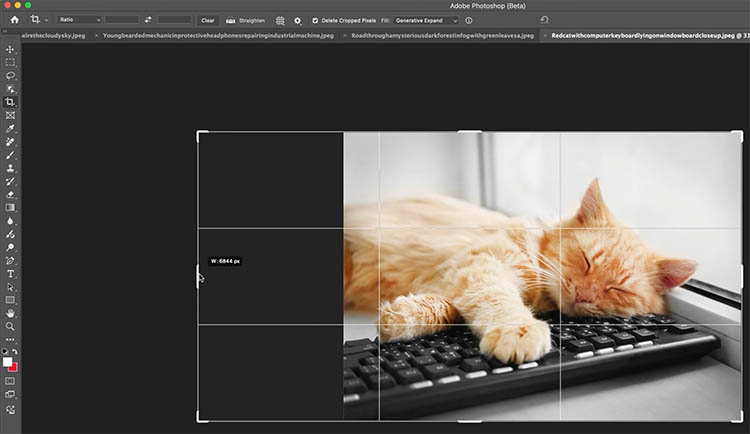Click the top-center crop edge handle
The height and width of the screenshot is (434, 750).
(470, 132)
